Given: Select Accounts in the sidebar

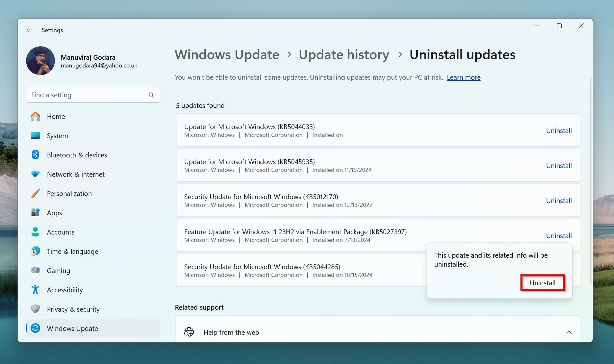Looking at the screenshot, I should (93, 232).
